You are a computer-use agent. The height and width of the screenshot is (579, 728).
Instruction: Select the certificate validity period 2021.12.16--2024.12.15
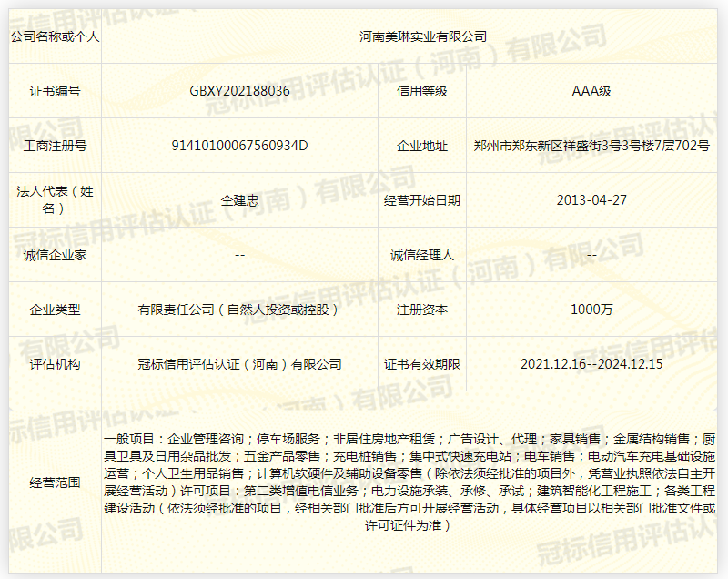click(x=591, y=364)
